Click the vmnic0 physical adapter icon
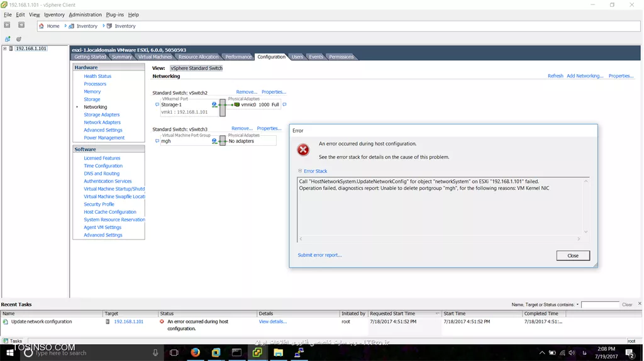The height and width of the screenshot is (361, 644). (237, 105)
